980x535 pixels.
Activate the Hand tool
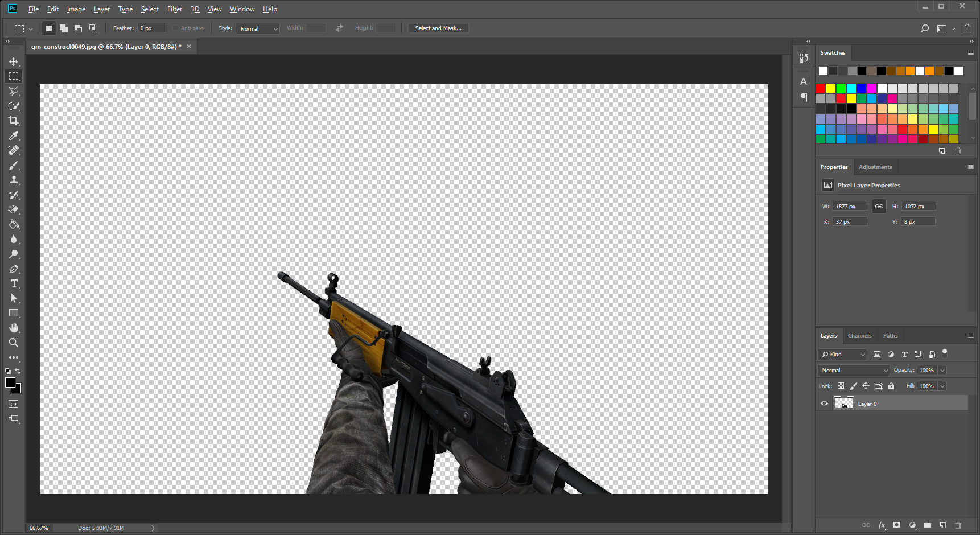coord(14,328)
